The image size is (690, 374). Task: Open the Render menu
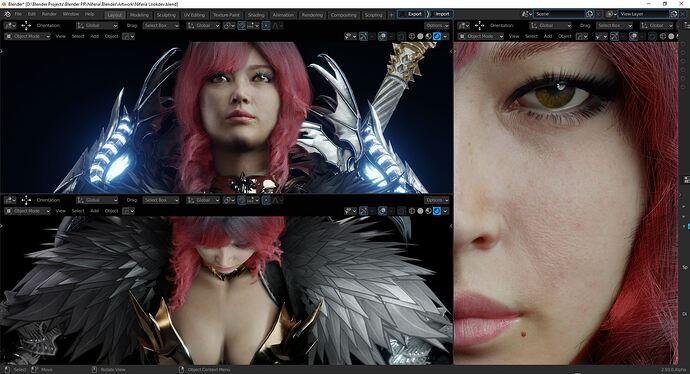point(49,14)
